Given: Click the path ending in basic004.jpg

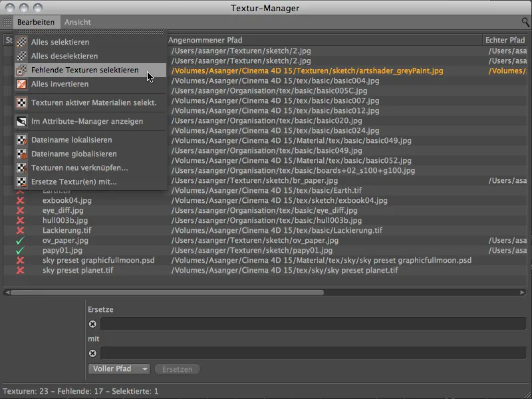Looking at the screenshot, I should click(275, 80).
